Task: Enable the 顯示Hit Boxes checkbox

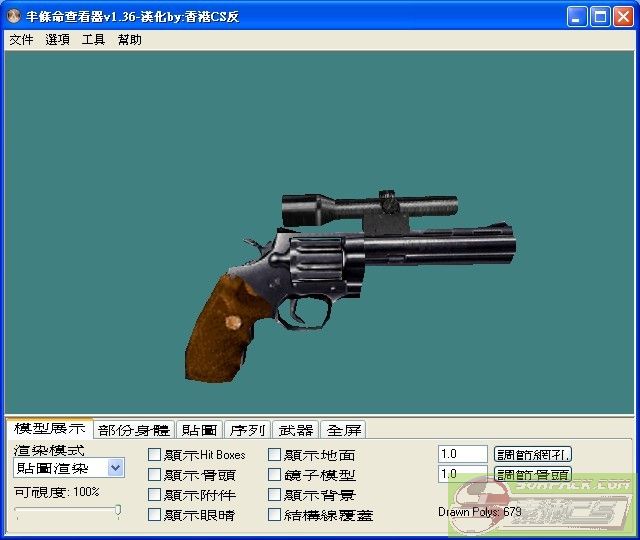Action: point(154,455)
